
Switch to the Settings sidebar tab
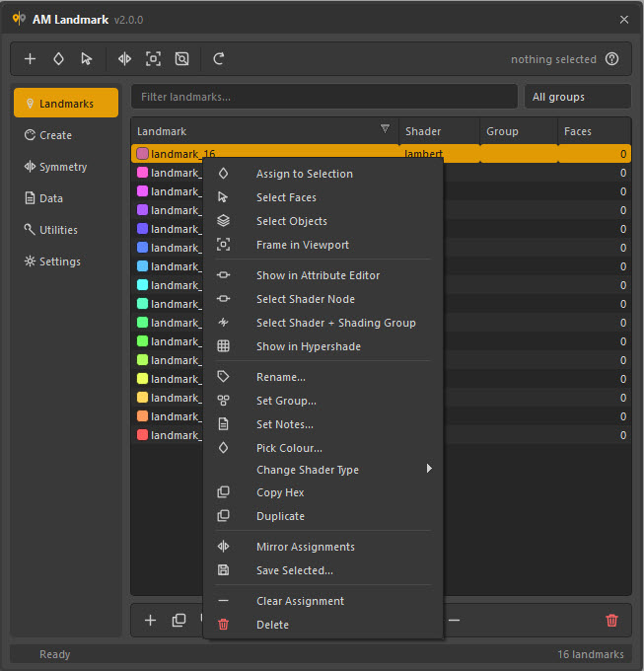coord(66,261)
